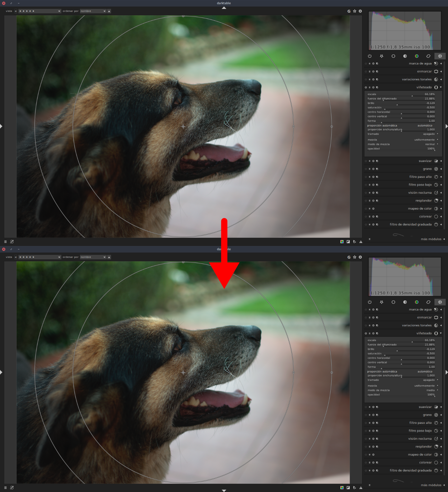Enable grano module in top window
The width and height of the screenshot is (448, 492).
tap(366, 169)
